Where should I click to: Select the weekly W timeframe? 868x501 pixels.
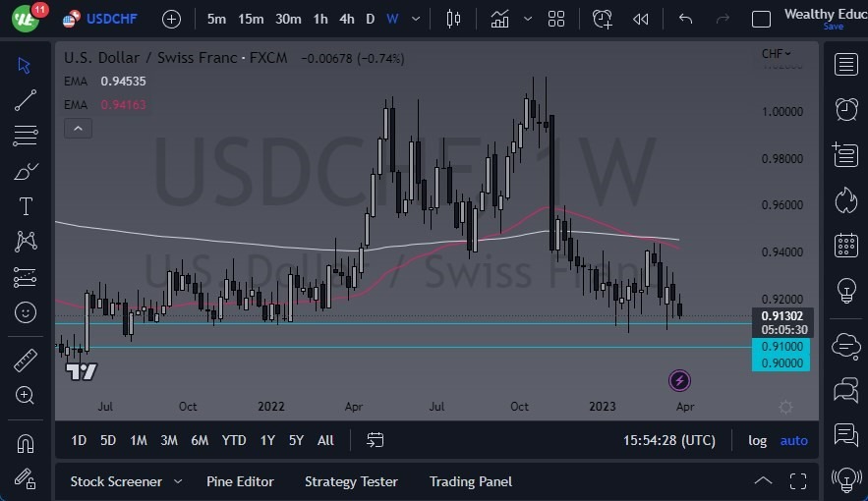392,19
